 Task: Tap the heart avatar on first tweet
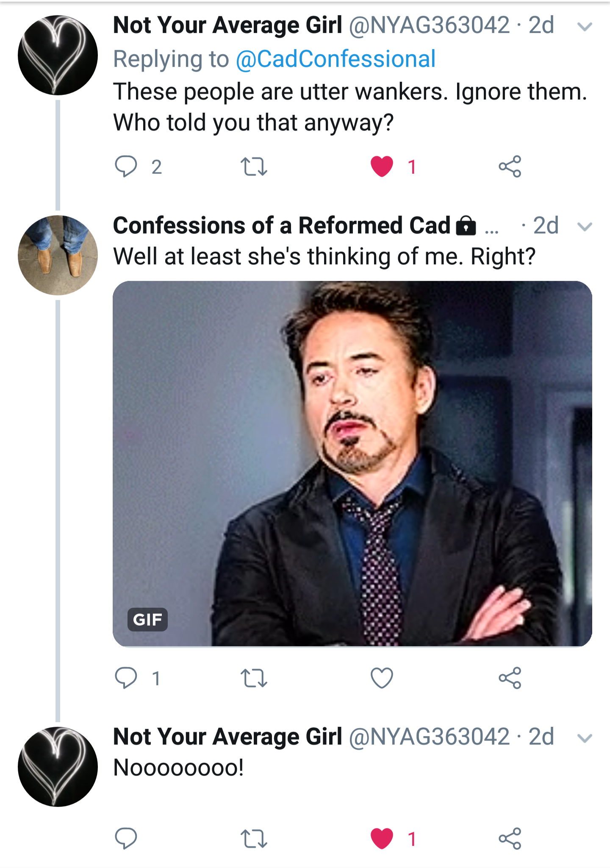58,55
